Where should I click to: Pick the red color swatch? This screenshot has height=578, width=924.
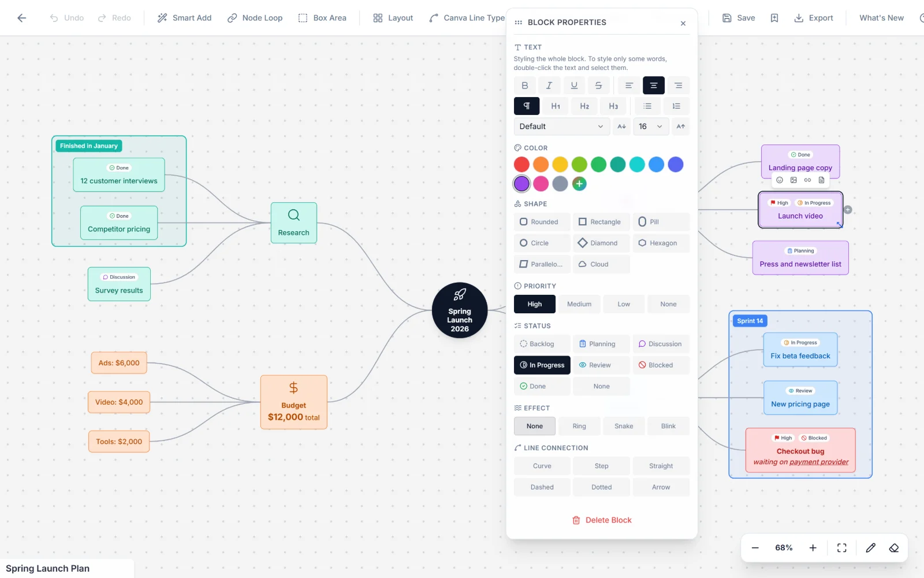[x=521, y=165]
